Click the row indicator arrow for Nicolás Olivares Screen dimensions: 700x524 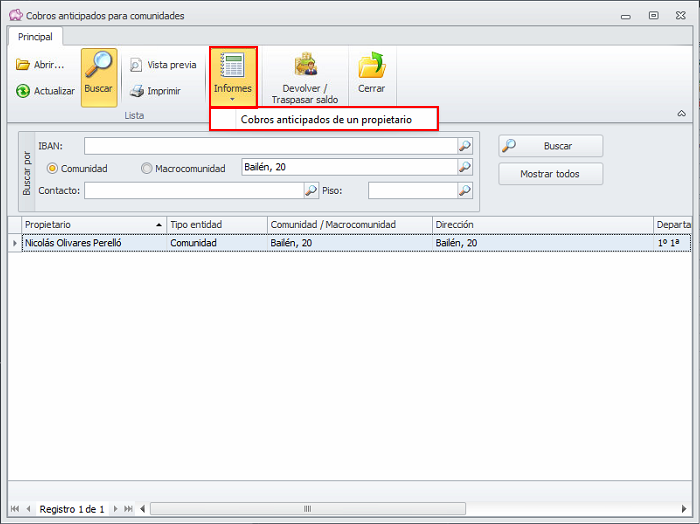(x=15, y=243)
